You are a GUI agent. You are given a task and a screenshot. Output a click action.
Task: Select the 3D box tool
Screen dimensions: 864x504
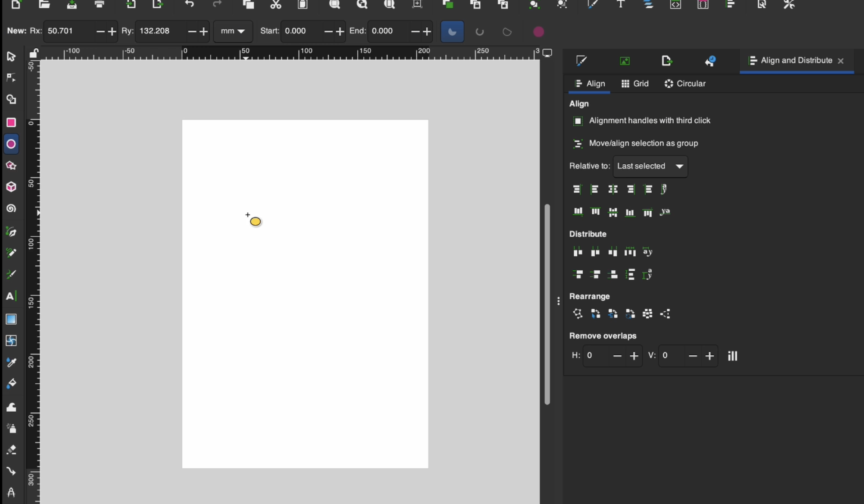[x=11, y=187]
